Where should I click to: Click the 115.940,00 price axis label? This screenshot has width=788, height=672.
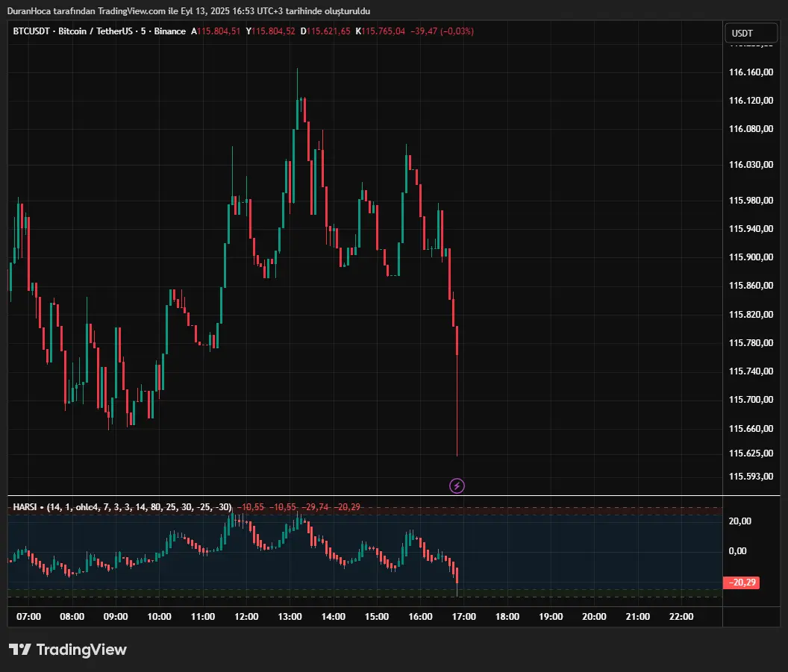(751, 229)
